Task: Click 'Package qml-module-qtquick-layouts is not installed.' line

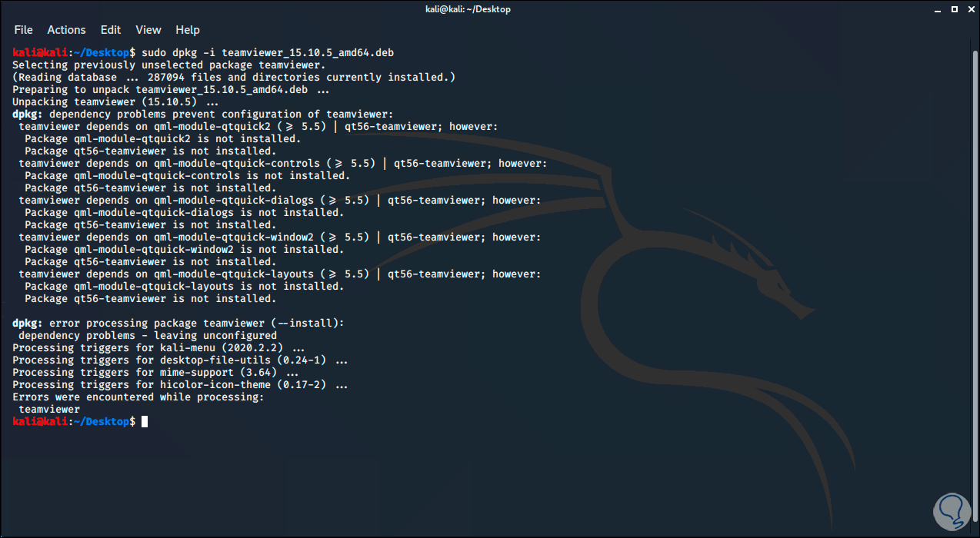Action: coord(185,286)
